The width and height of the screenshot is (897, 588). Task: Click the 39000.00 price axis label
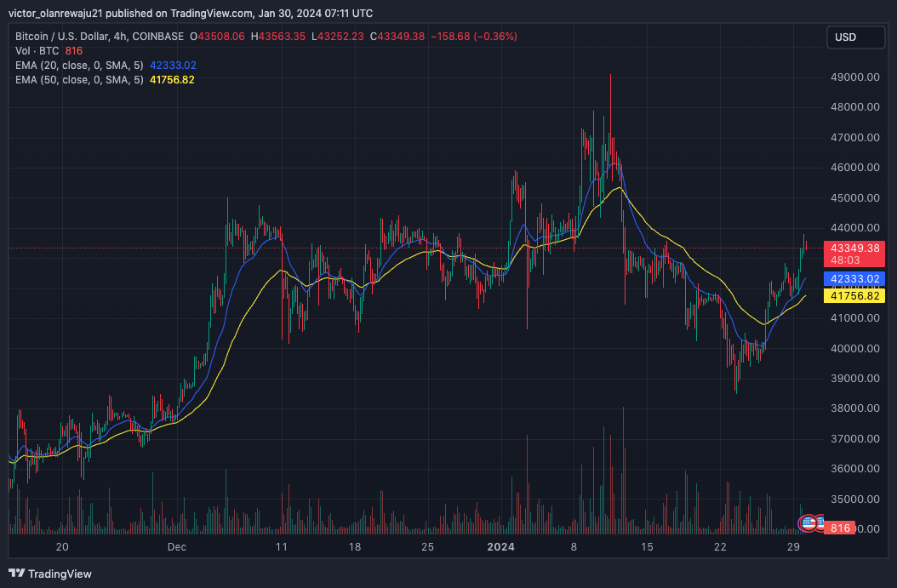854,378
